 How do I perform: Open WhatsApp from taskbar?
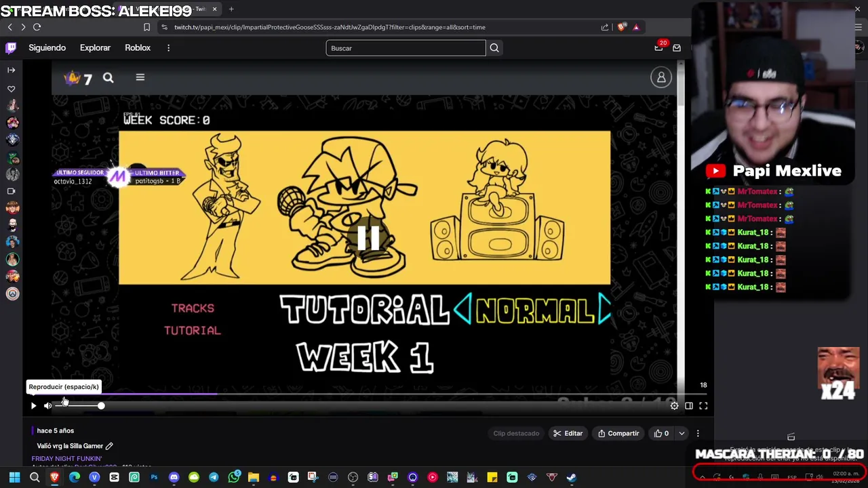[234, 477]
